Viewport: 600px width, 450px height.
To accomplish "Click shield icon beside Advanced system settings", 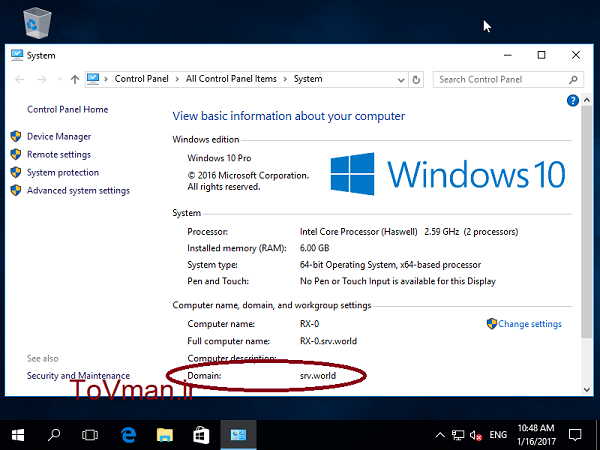I will click(16, 190).
